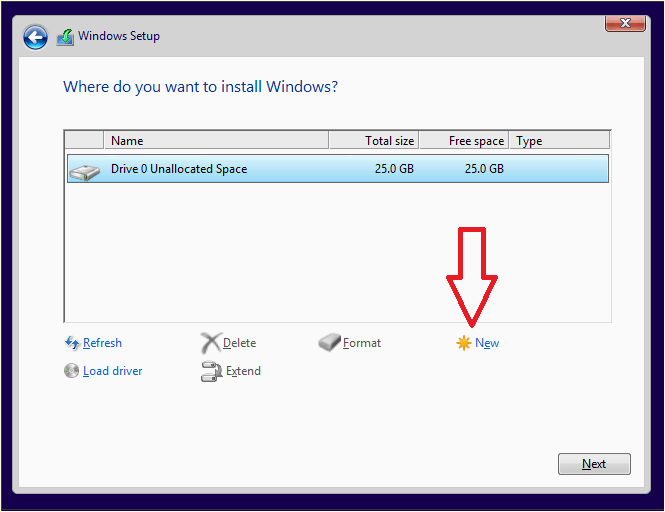
Task: Choose the Extend option
Action: point(243,371)
